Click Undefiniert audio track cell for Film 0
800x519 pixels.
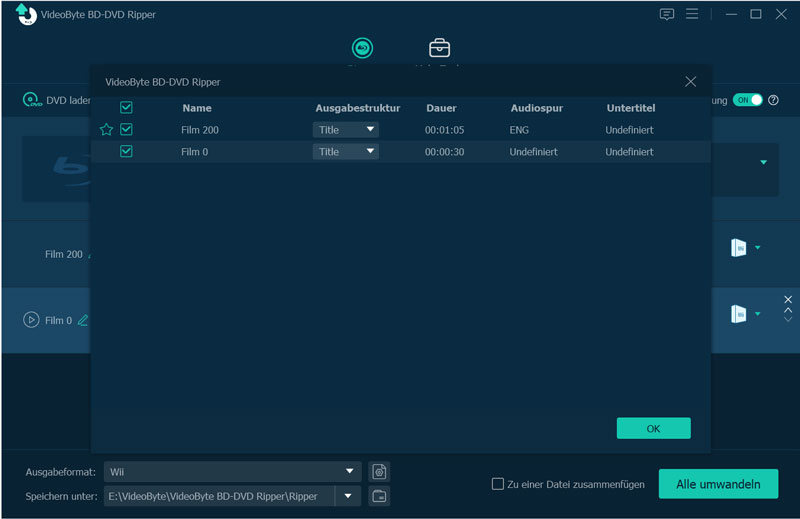pos(533,152)
